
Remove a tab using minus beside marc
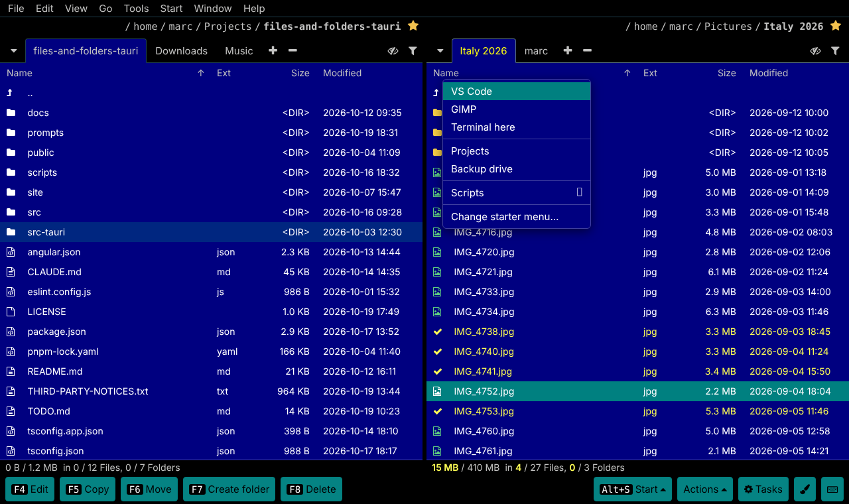coord(587,50)
